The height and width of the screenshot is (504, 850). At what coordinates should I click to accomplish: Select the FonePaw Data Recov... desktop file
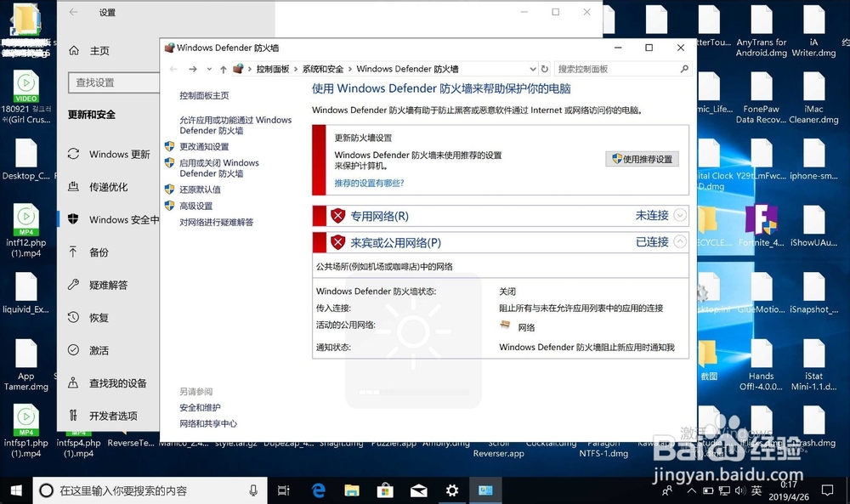click(x=761, y=98)
